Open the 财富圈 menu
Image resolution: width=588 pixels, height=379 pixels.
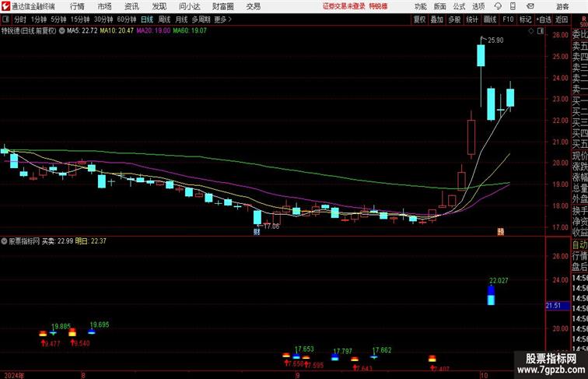pos(222,6)
